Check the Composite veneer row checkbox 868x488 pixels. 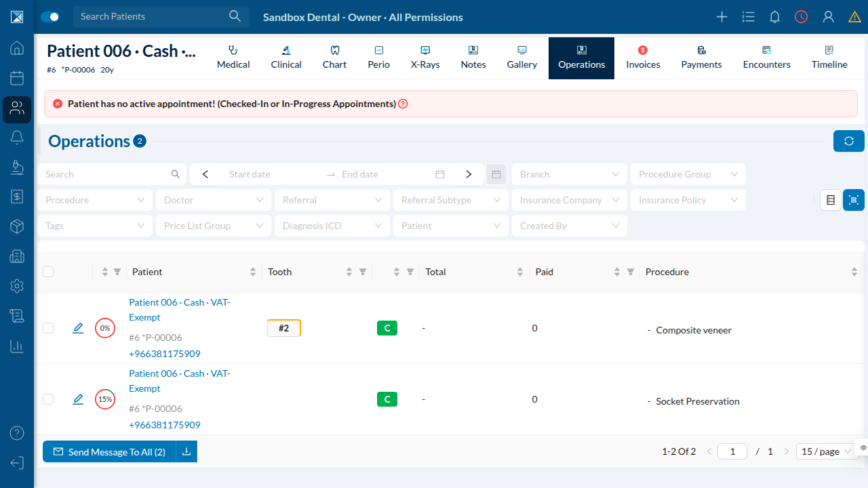[x=48, y=328]
